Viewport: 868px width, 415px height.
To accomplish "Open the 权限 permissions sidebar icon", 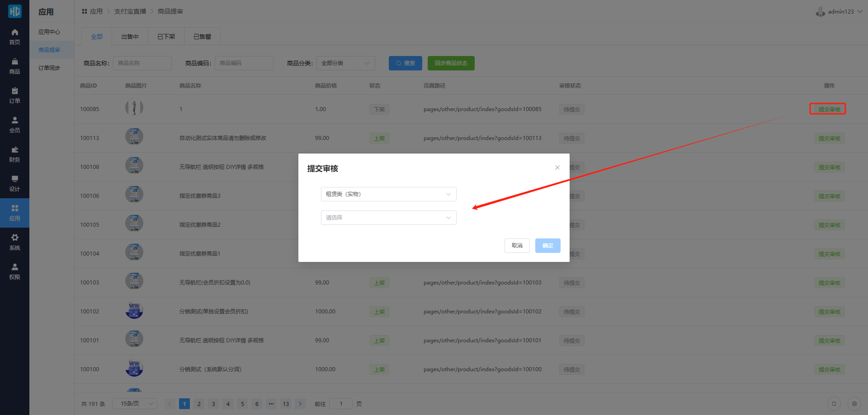I will (x=14, y=271).
